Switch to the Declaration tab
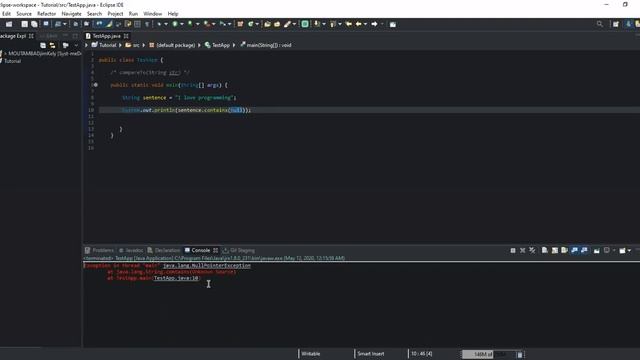The image size is (640, 360). tap(164, 250)
